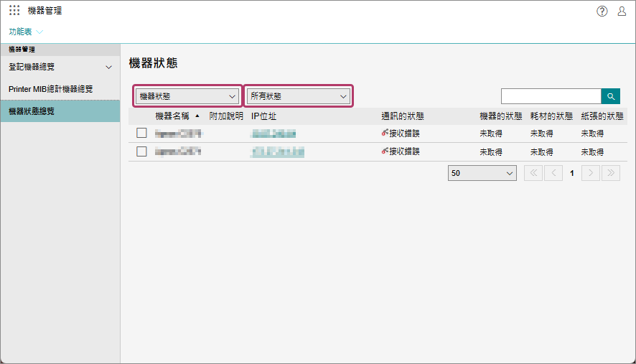This screenshot has width=636, height=364.
Task: Tick the checkbox of second device row
Action: (141, 151)
